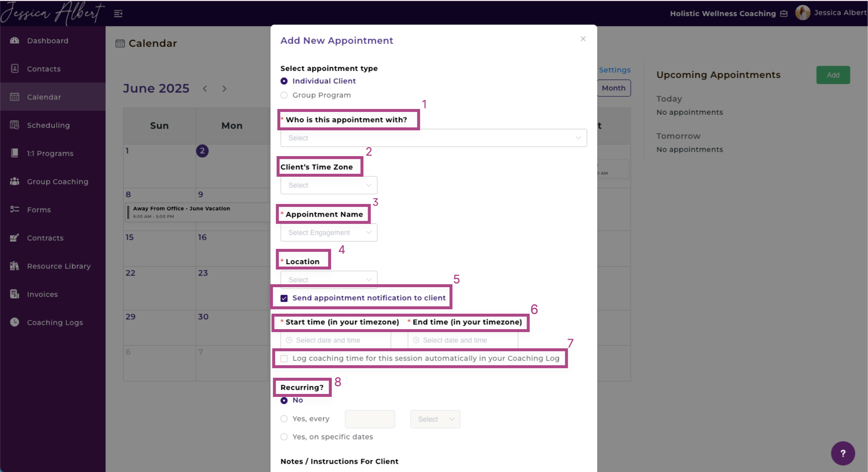
Task: Click the Scheduling icon in sidebar
Action: [x=15, y=125]
